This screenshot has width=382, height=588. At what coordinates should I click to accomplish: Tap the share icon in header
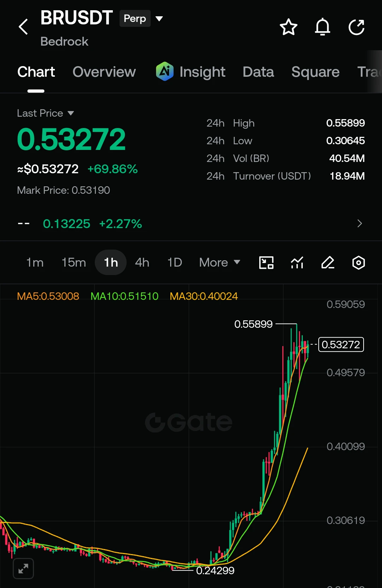coord(356,27)
